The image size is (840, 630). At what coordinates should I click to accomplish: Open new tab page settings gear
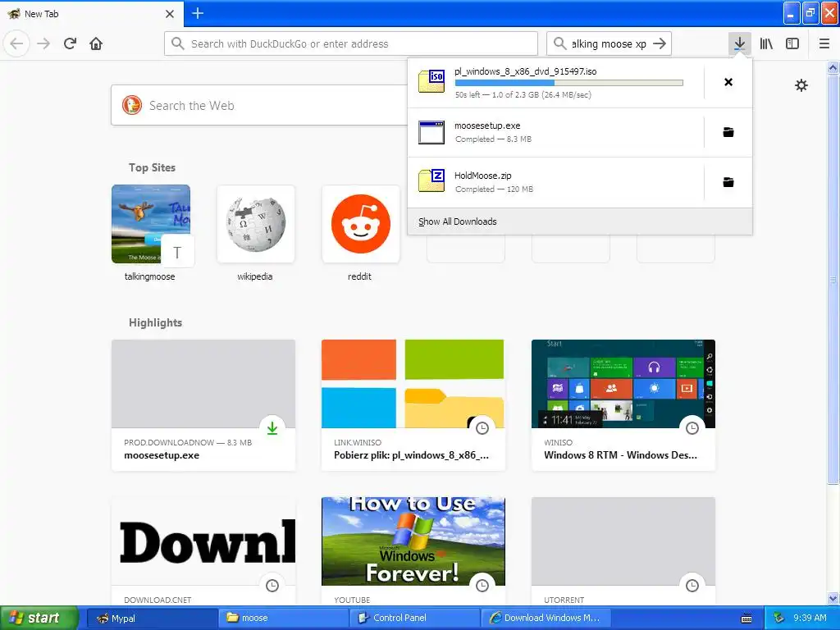(801, 85)
